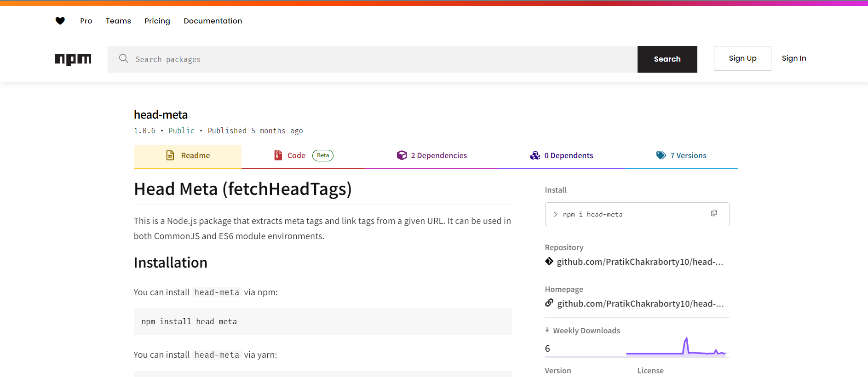Open the 7 Versions tab
This screenshot has width=868, height=377.
(x=681, y=156)
